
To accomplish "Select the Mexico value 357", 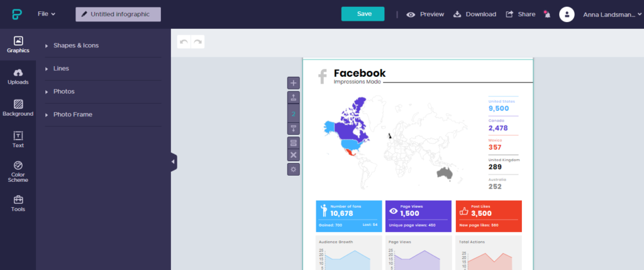I will point(495,147).
